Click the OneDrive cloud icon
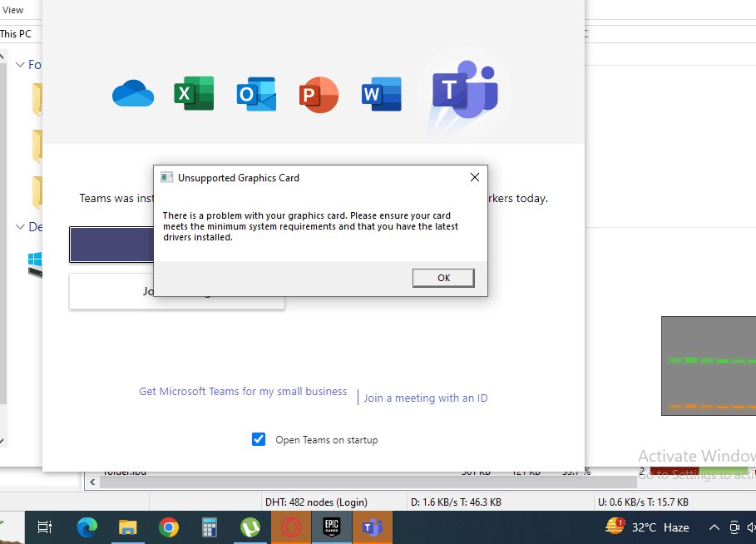Screen dimensions: 756x544 [133, 93]
